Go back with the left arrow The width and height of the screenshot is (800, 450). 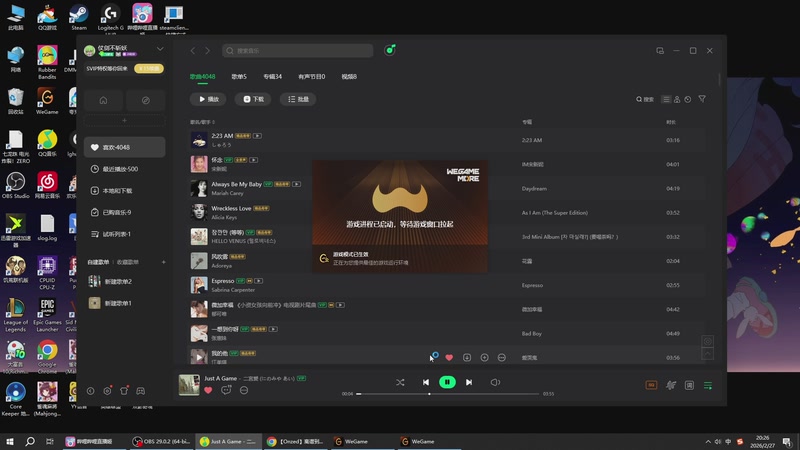click(x=192, y=51)
